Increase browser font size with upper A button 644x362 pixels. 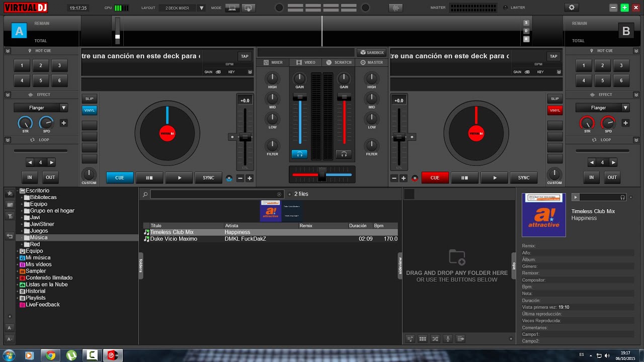[9, 328]
